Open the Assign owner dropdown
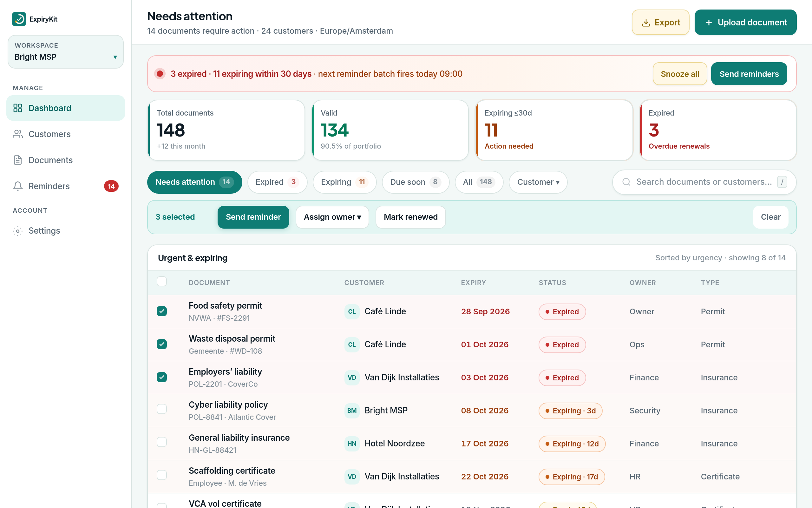The image size is (812, 508). pos(332,217)
